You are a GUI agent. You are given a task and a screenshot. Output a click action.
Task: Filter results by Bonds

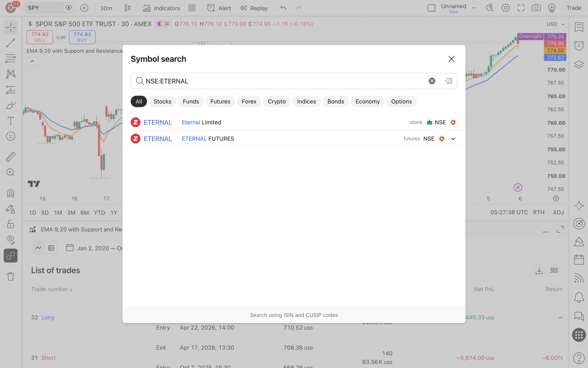[336, 101]
